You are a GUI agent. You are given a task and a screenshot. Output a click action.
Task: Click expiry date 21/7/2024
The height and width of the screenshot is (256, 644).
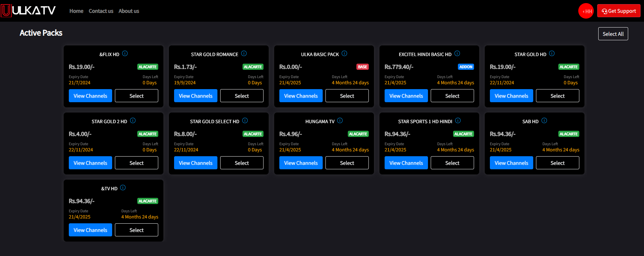pyautogui.click(x=79, y=83)
